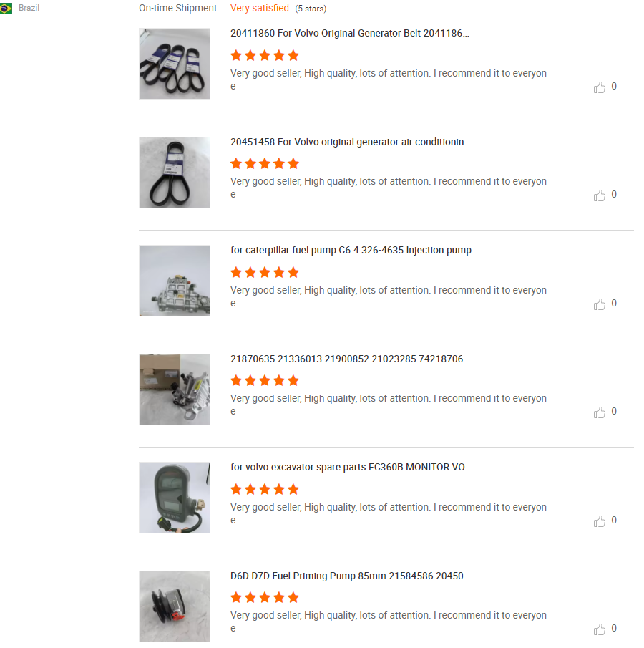
Task: Like the D6D D7D priming pump review
Action: click(x=600, y=629)
